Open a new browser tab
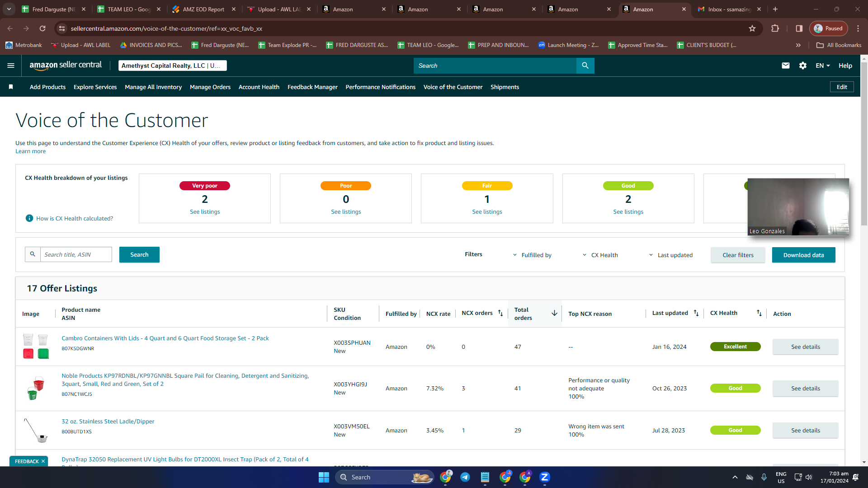Image resolution: width=868 pixels, height=488 pixels. tap(775, 9)
